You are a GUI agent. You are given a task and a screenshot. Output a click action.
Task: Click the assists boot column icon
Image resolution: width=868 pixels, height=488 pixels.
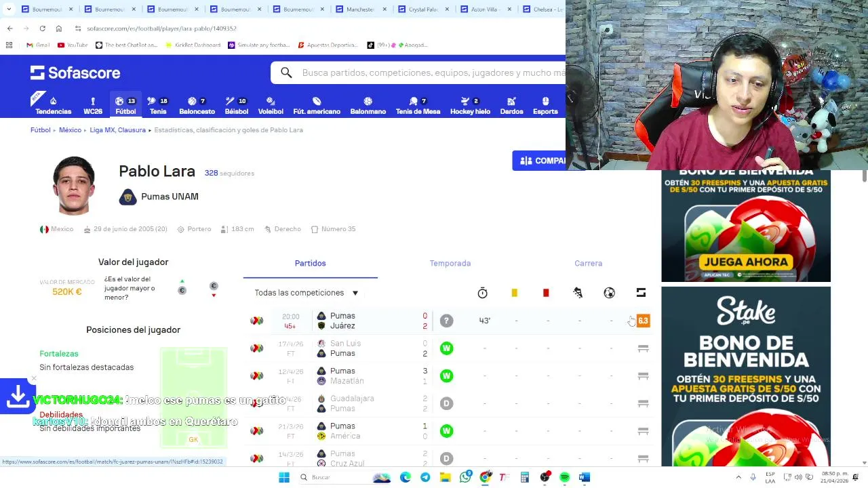click(578, 293)
